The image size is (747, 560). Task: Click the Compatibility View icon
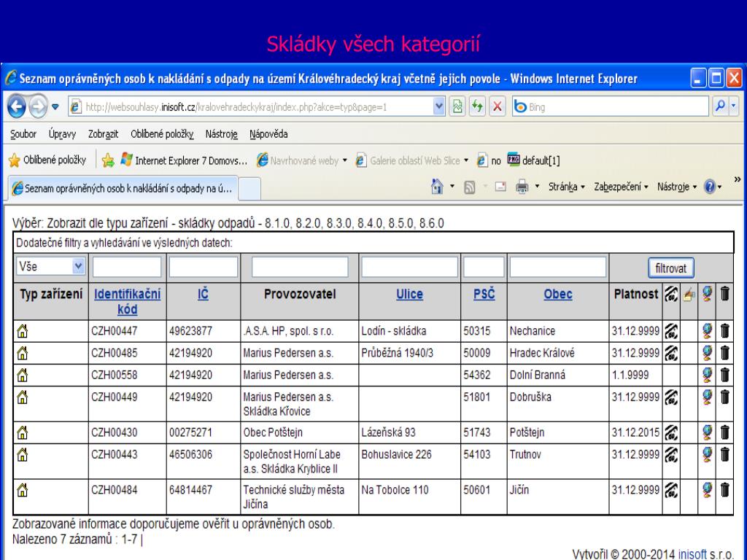(457, 107)
